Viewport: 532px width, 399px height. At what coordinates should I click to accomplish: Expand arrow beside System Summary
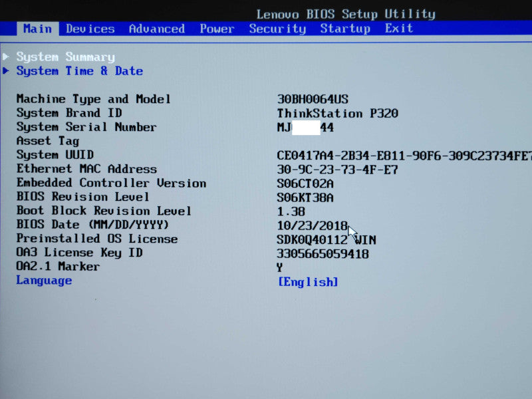click(6, 57)
